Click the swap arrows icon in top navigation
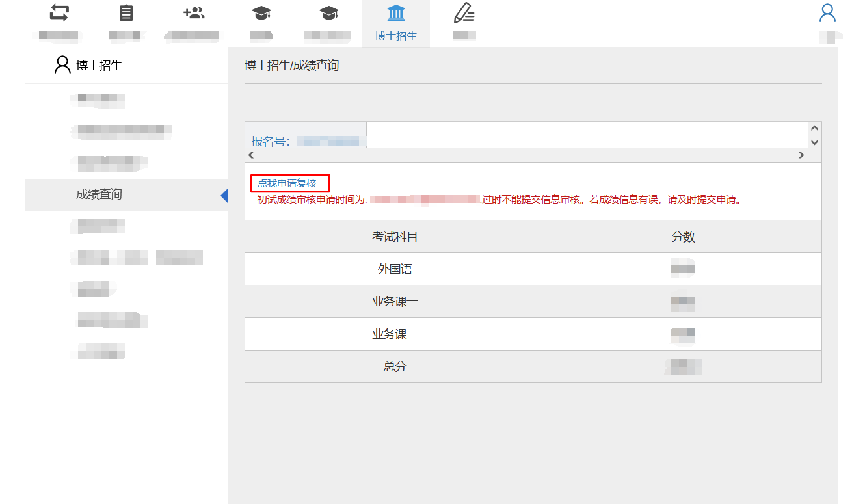This screenshot has width=865, height=504. [59, 12]
